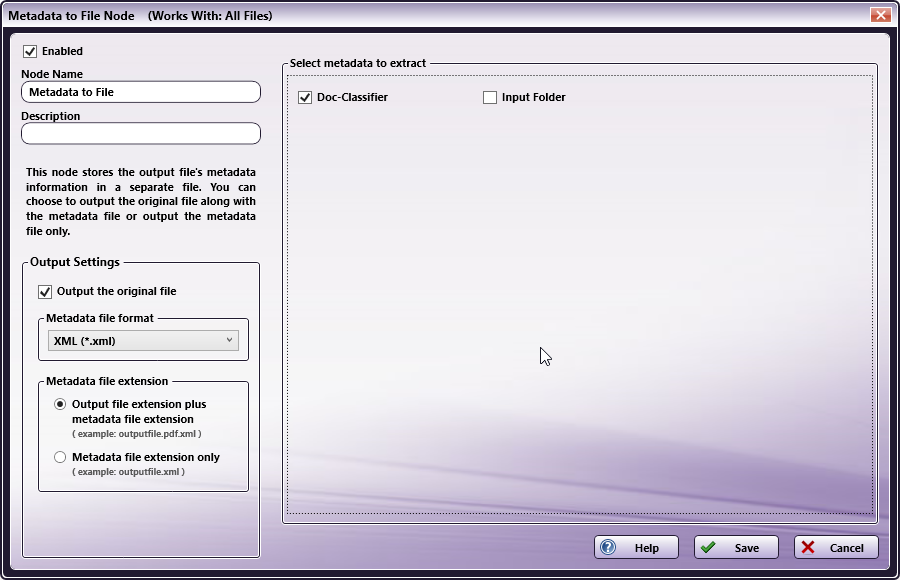Click the 'Select metadata to extract' label
This screenshot has height=580, width=900.
pyautogui.click(x=358, y=63)
